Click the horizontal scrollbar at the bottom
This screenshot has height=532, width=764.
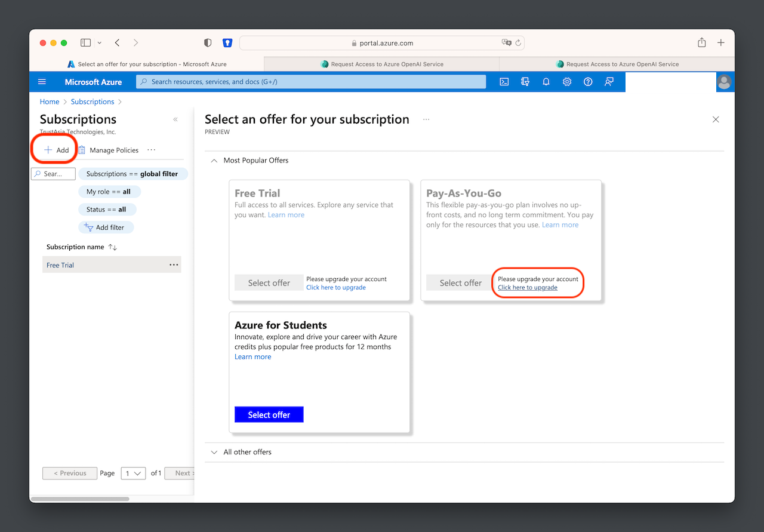(x=80, y=499)
